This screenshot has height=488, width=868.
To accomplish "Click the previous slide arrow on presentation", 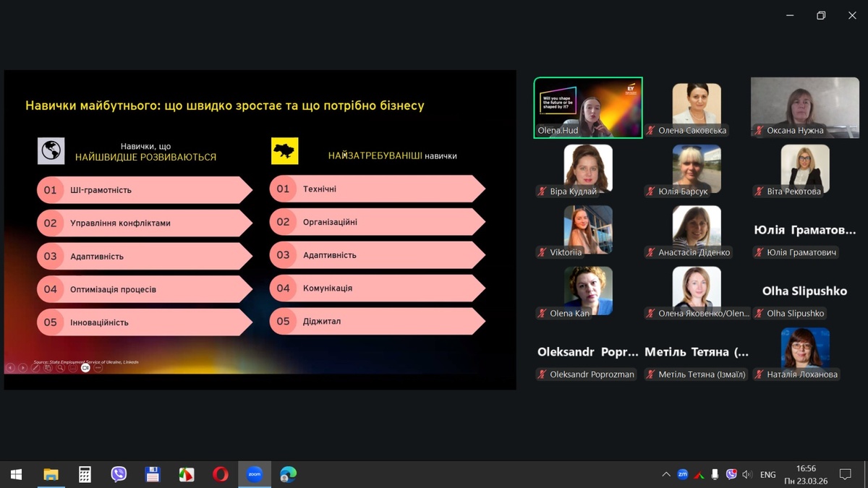I will (10, 368).
